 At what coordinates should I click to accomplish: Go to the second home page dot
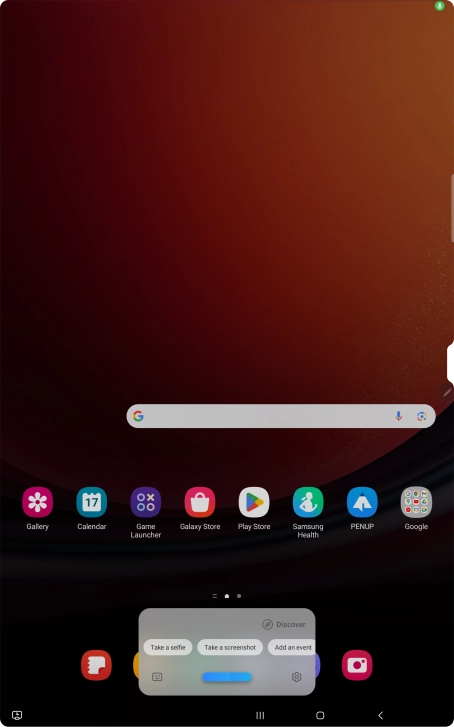(x=239, y=596)
